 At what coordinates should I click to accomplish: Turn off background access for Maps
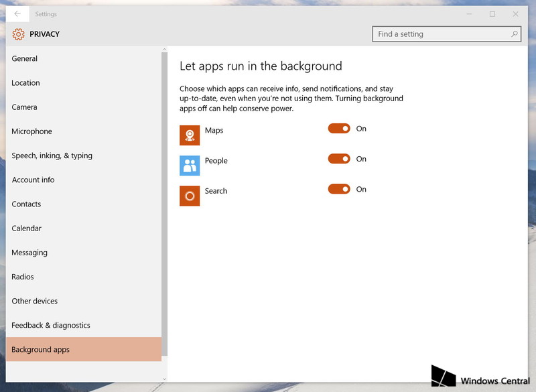339,129
